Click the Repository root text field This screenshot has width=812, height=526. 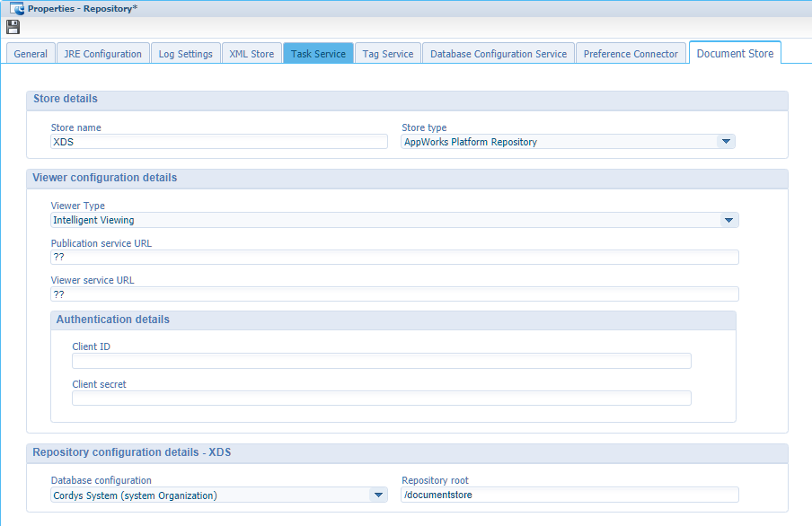(x=569, y=495)
